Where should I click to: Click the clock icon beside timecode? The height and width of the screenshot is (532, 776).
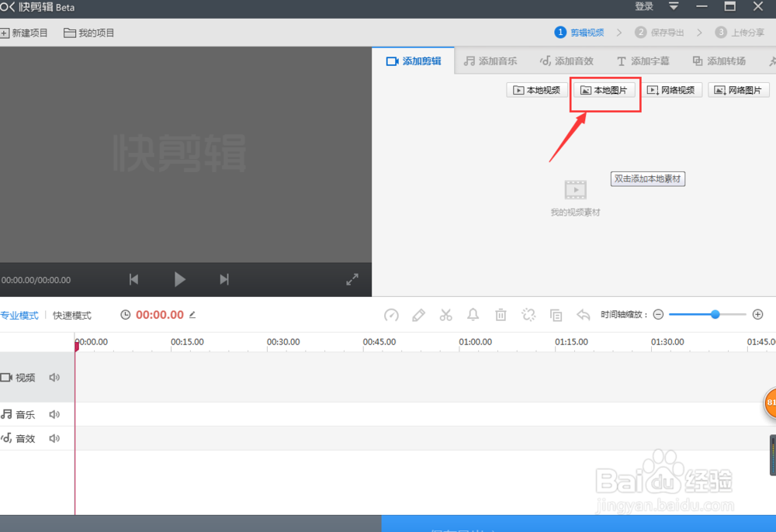(126, 314)
